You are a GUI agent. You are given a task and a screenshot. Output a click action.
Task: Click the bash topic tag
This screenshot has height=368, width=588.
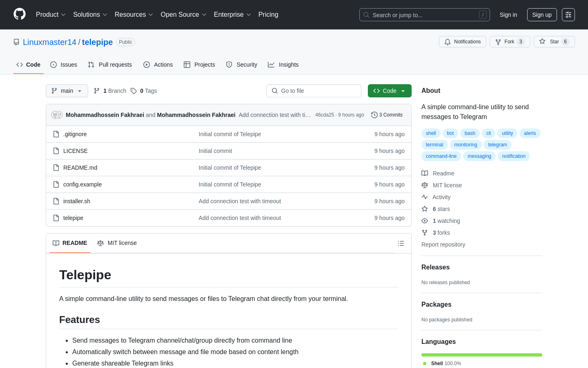coord(470,133)
